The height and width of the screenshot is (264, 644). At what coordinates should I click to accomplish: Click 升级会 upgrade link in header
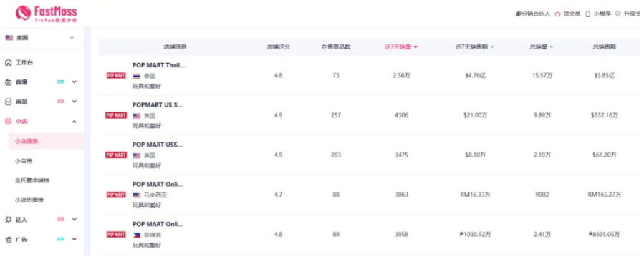pyautogui.click(x=632, y=14)
